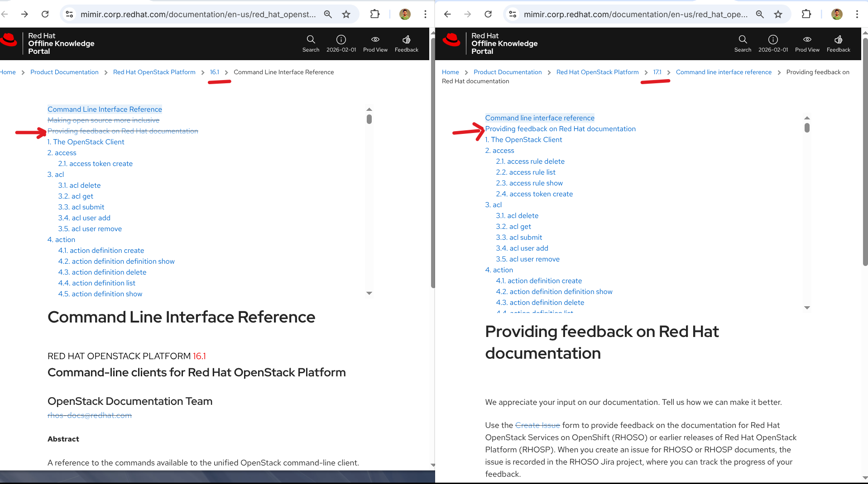Click the 2026-02-01 info icon in left portal

(341, 43)
